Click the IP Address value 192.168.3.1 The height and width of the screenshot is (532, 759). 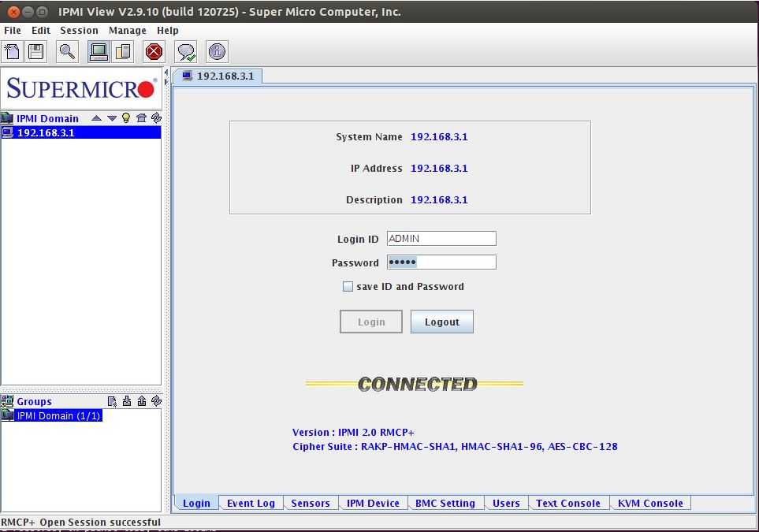439,168
